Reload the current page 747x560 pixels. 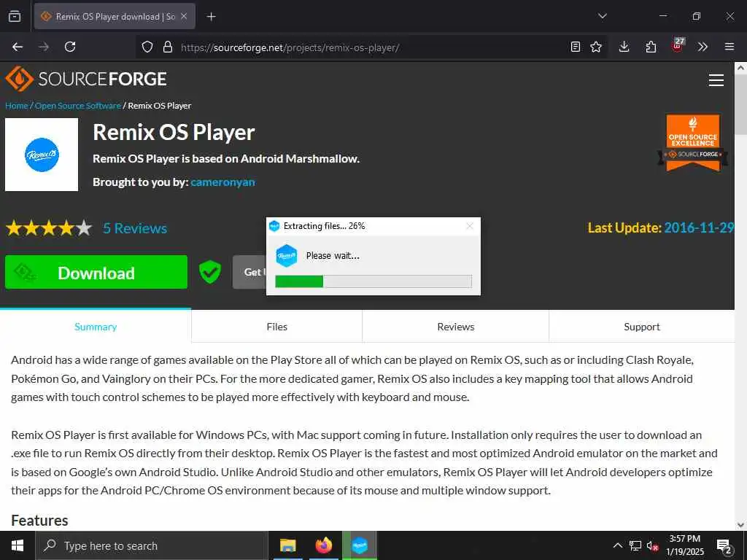click(x=70, y=47)
